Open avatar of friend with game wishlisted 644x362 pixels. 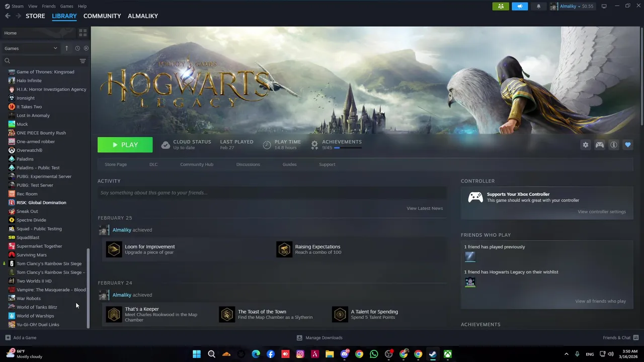[470, 282]
